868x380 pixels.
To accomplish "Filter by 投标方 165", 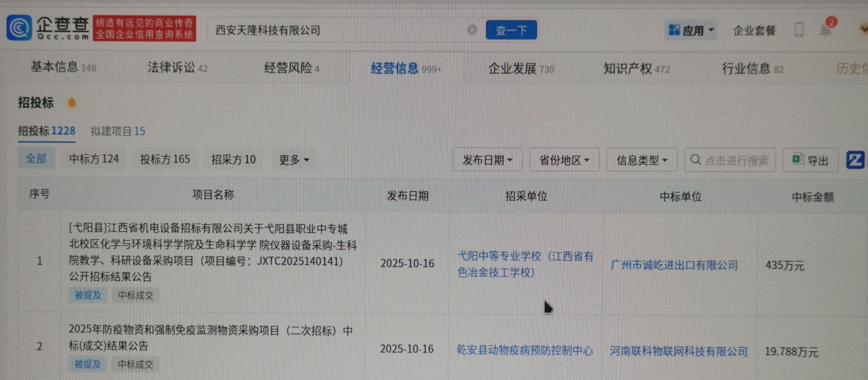I will tap(165, 159).
